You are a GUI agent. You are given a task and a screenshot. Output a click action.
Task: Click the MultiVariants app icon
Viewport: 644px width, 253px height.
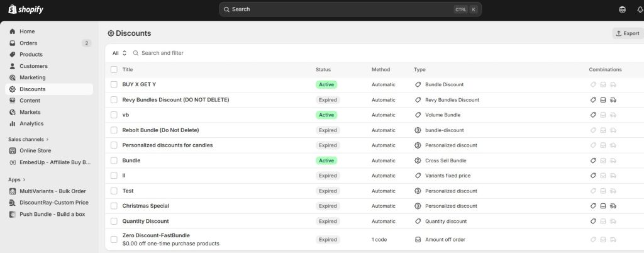click(x=13, y=191)
